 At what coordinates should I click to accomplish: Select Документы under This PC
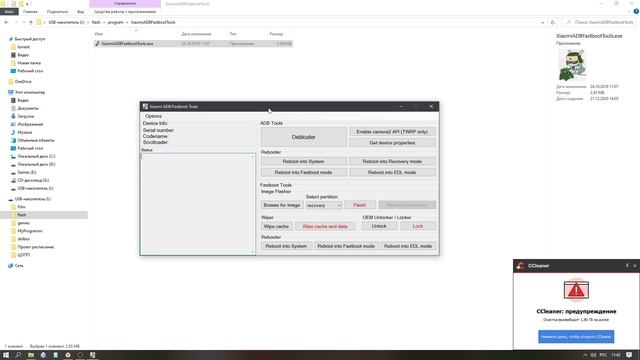click(28, 108)
